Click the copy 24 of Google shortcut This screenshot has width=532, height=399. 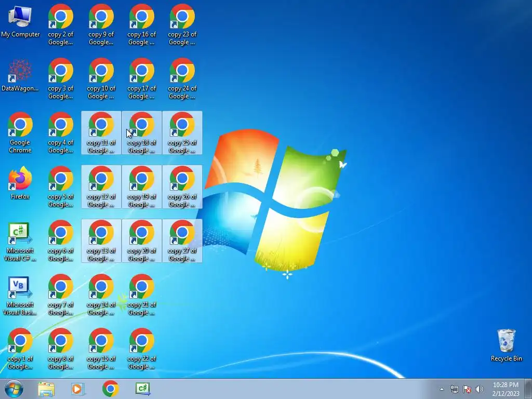(x=182, y=79)
